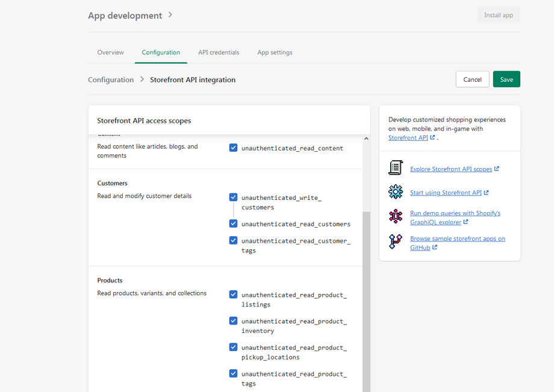Click the scroll up arrow in scopes list

pos(366,139)
